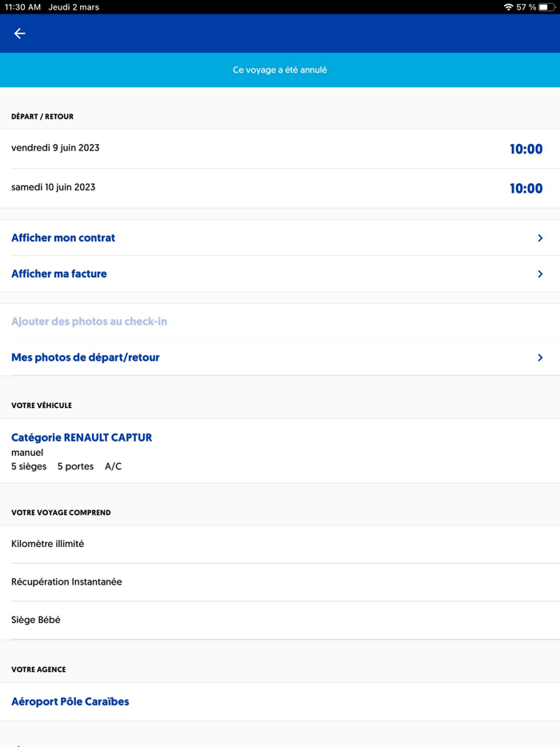560x747 pixels.
Task: Open chevron next to Afficher mon contrat
Action: point(540,238)
